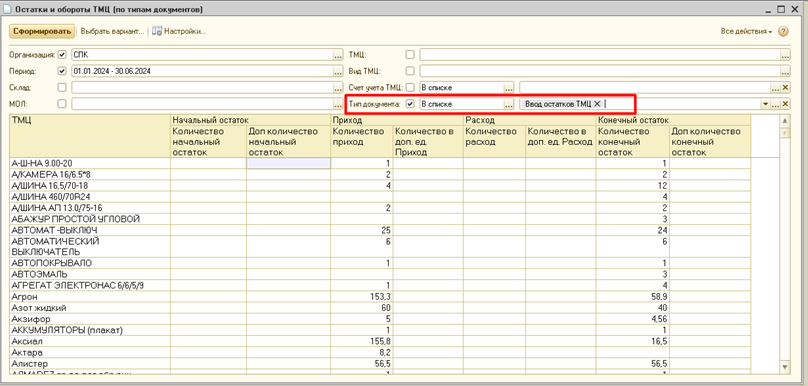Screen dimensions: 808x386
Task: Open Выбрать вариант... command
Action: (x=112, y=31)
